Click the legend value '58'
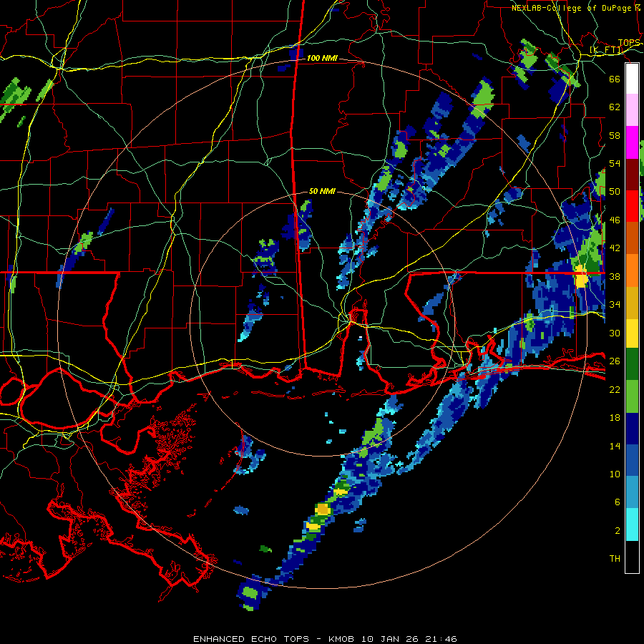 coord(615,135)
